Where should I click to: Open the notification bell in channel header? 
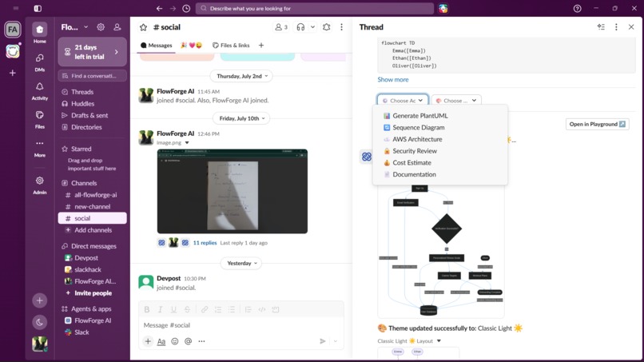click(327, 27)
